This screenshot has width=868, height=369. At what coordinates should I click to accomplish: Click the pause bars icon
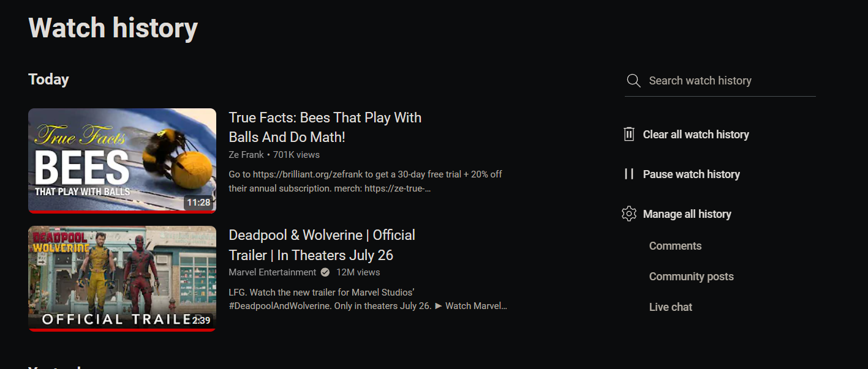pos(629,174)
